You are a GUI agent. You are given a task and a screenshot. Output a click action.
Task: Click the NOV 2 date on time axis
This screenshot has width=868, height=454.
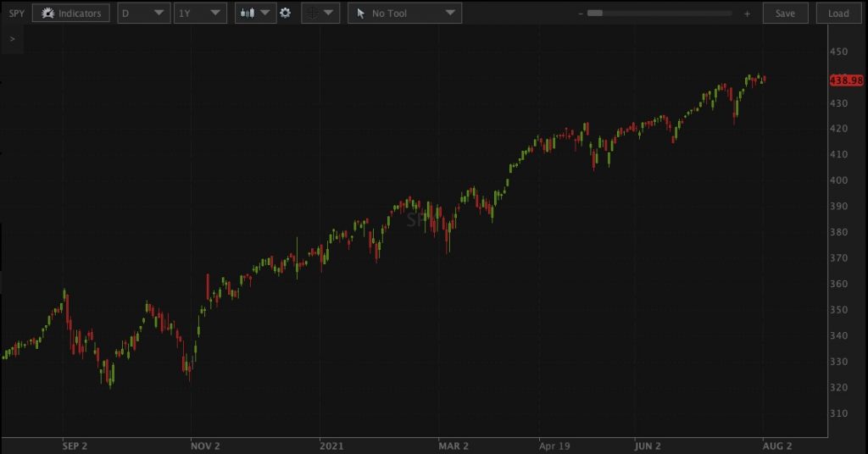click(205, 444)
